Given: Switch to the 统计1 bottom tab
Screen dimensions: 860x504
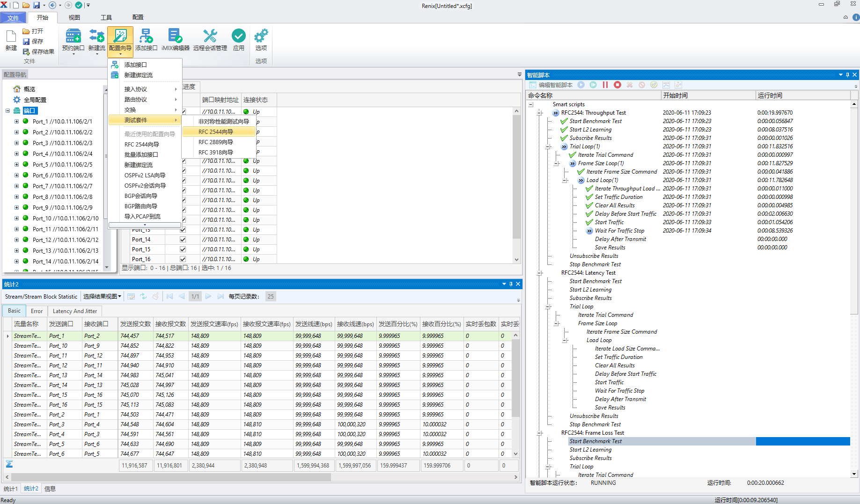Looking at the screenshot, I should coord(11,489).
